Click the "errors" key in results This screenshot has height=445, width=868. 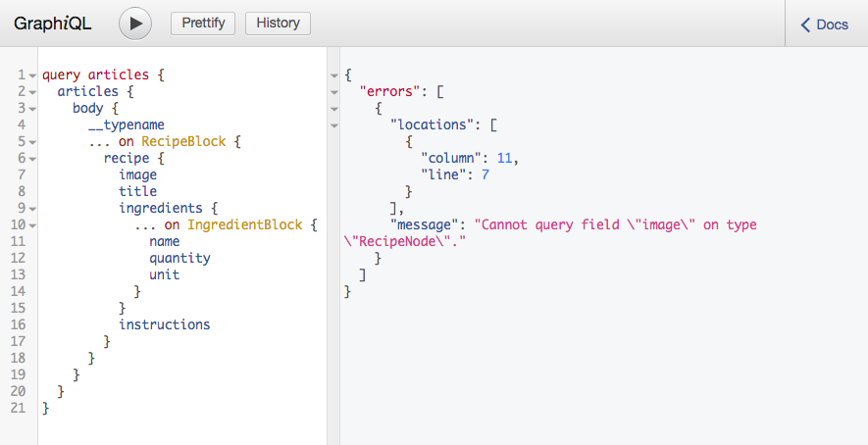tap(389, 91)
